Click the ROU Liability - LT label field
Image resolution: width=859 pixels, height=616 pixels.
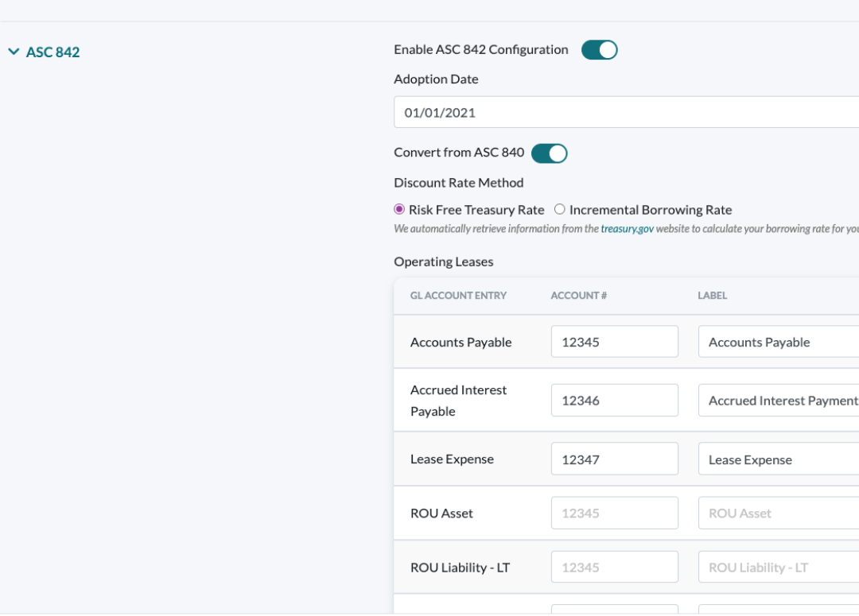point(775,567)
